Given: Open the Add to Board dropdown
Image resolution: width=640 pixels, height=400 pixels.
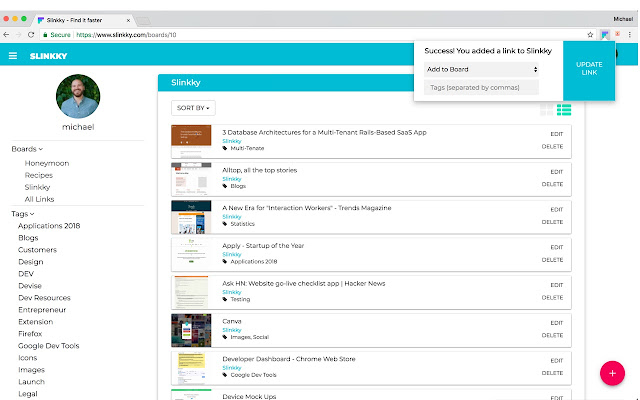Looking at the screenshot, I should [481, 69].
